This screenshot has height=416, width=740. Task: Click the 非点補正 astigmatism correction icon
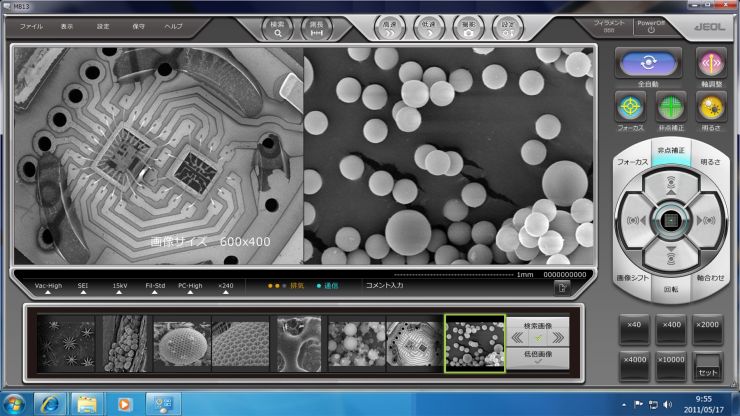[x=671, y=108]
